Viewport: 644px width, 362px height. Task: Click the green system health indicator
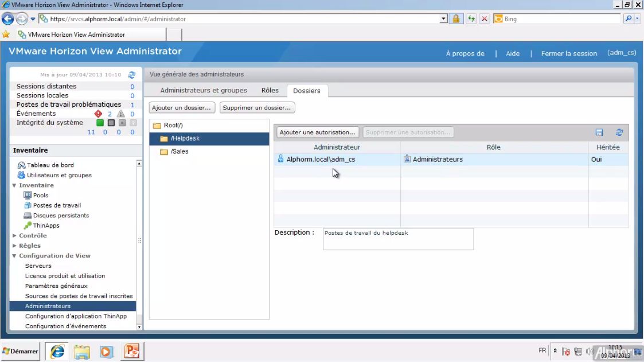tap(100, 122)
